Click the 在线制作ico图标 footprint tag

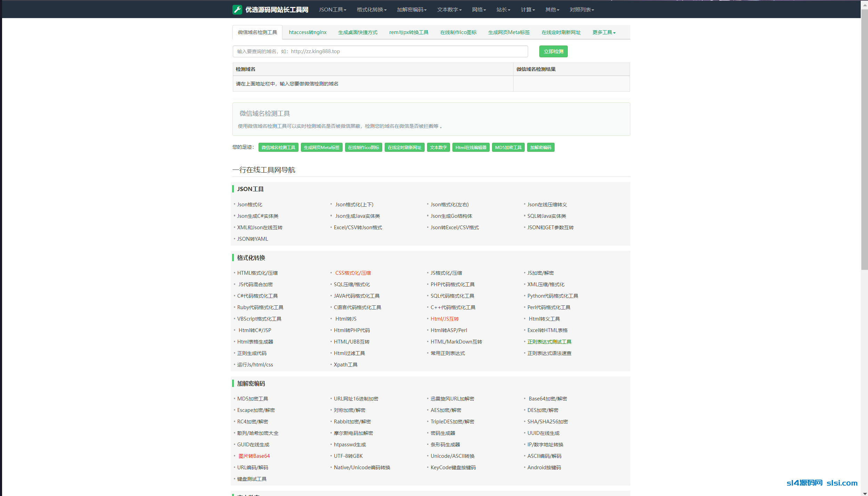point(363,148)
